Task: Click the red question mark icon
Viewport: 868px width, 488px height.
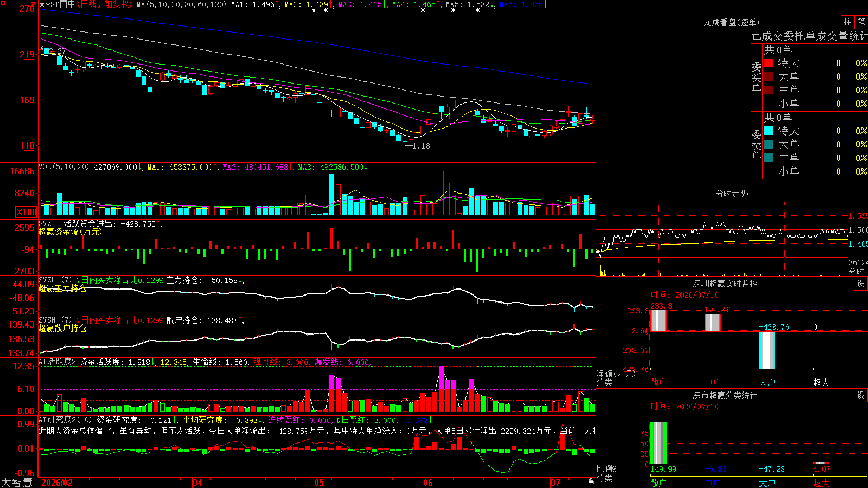Action: pyautogui.click(x=33, y=4)
